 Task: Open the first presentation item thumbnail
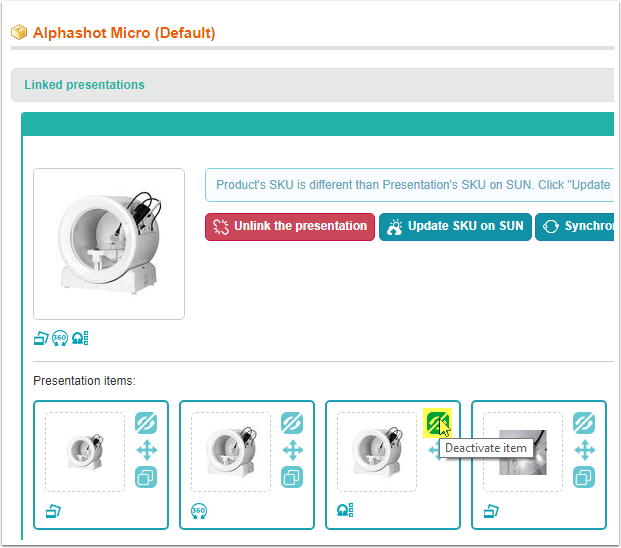click(x=85, y=452)
